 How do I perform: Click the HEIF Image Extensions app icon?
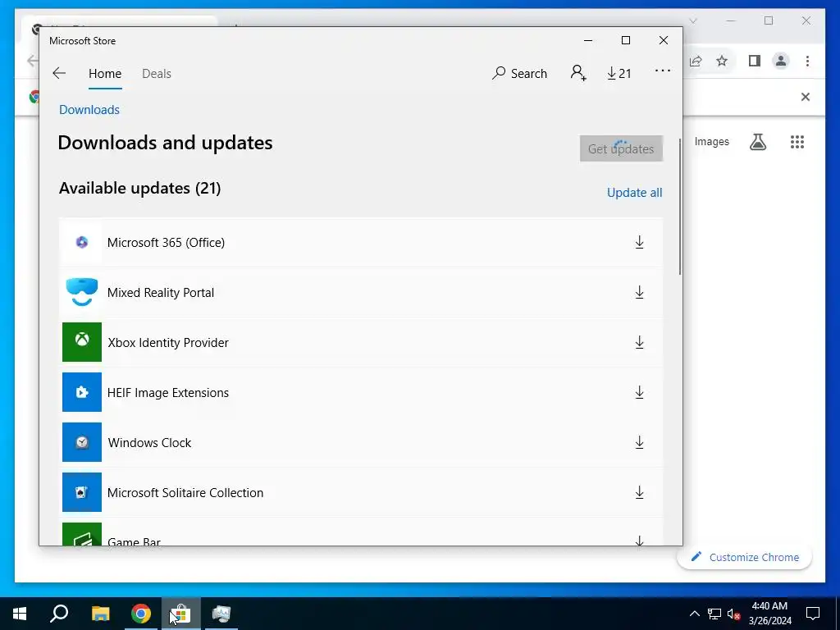82,393
